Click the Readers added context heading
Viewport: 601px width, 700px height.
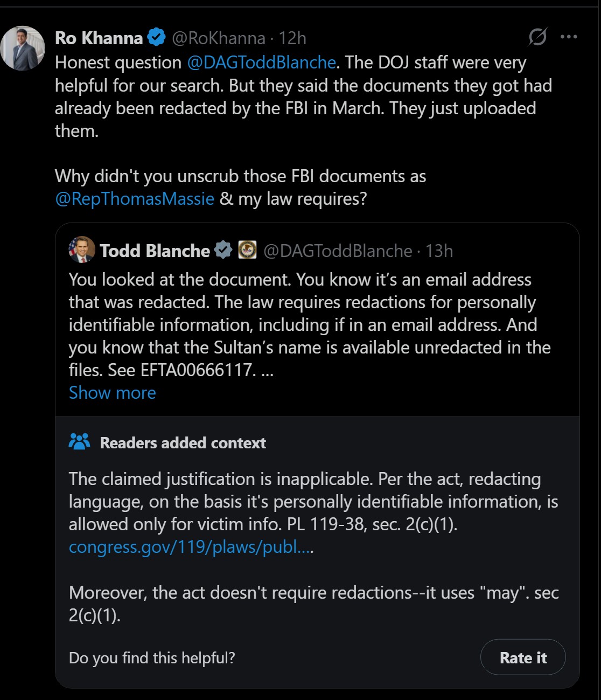click(183, 443)
